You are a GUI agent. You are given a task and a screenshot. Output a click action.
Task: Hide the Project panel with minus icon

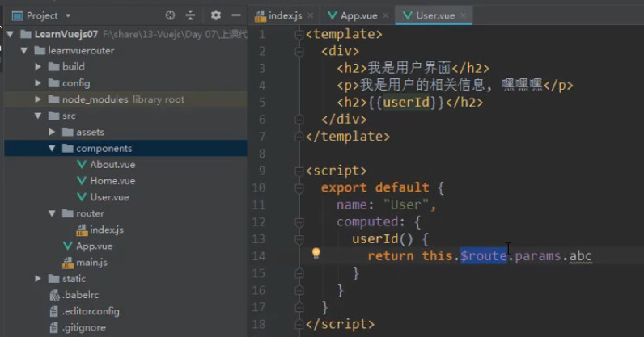tap(236, 15)
